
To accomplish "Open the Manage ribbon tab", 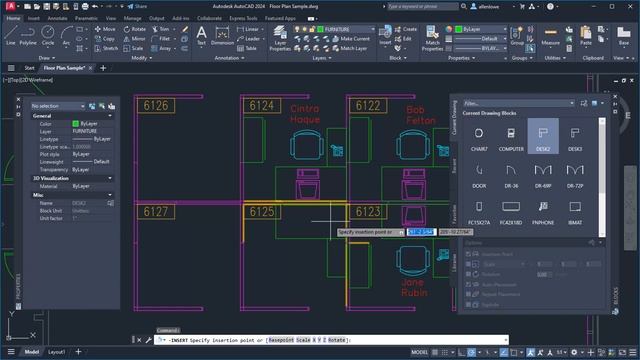I will pyautogui.click(x=132, y=18).
